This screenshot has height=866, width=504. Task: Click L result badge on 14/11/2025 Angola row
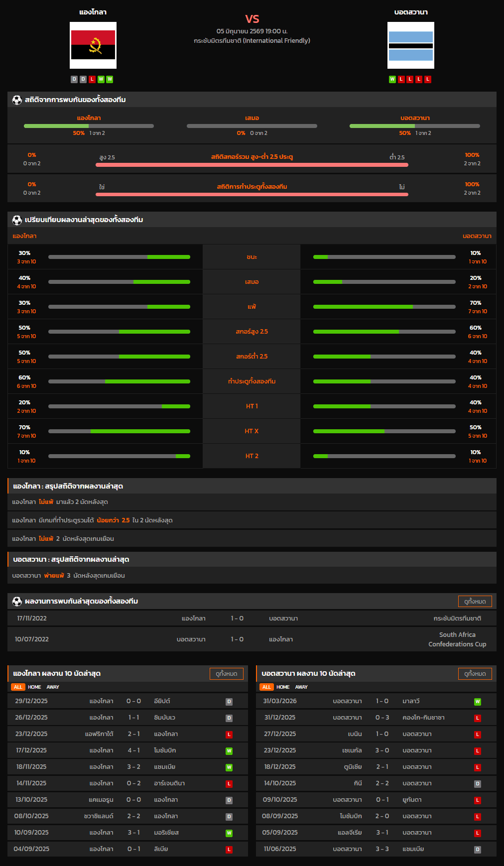pos(229,784)
